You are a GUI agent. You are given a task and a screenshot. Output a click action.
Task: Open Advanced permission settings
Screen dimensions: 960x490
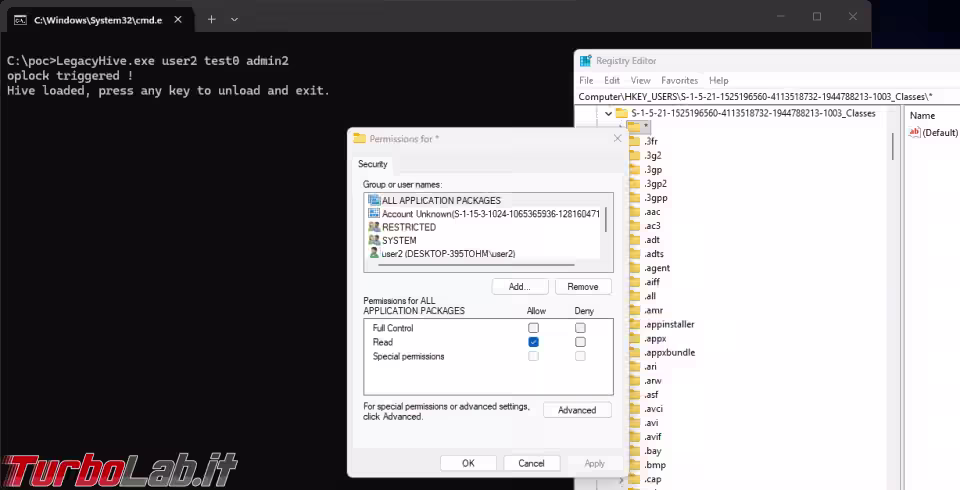[577, 410]
